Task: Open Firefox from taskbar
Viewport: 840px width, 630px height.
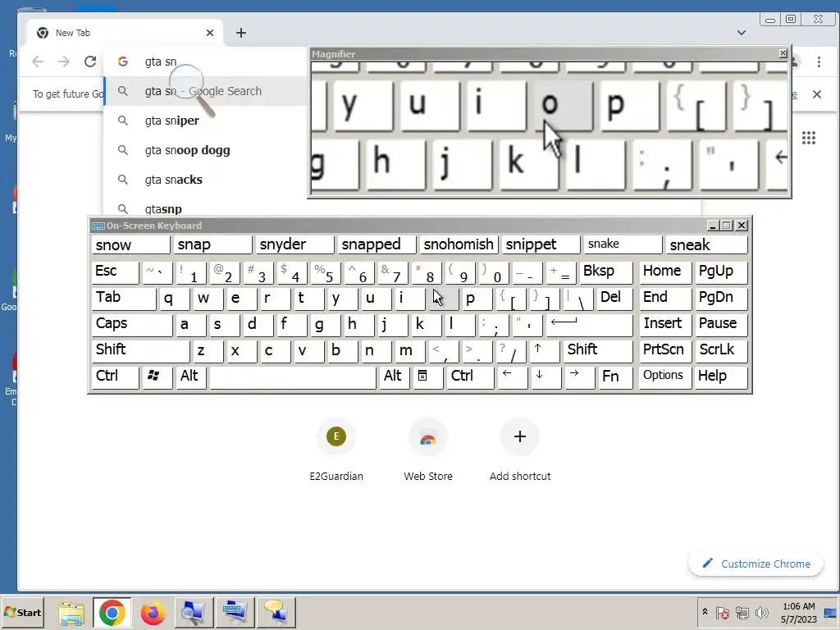Action: tap(153, 613)
